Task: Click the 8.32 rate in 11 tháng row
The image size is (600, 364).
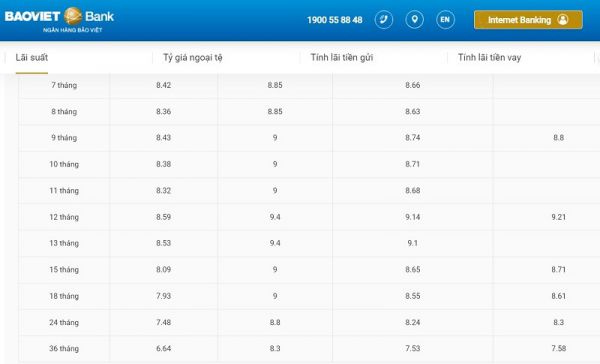Action: (163, 191)
